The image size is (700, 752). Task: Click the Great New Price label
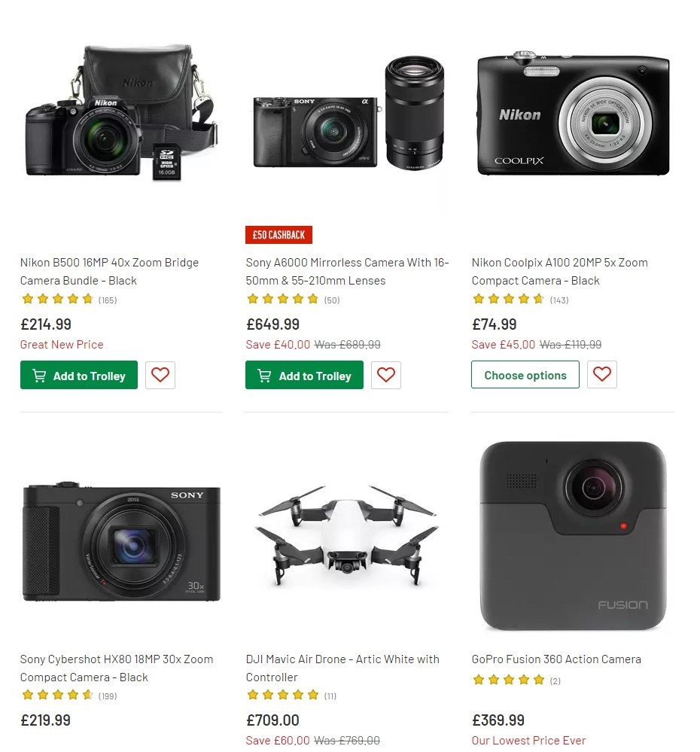click(x=61, y=345)
